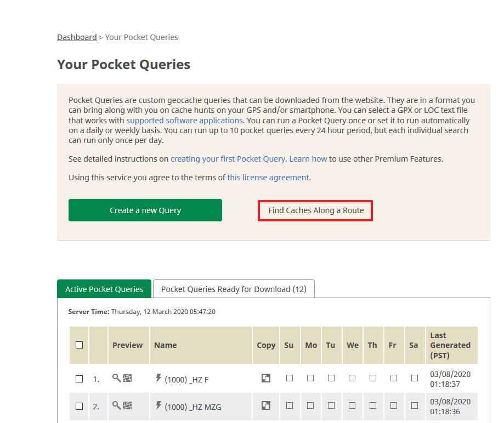This screenshot has height=423, width=504.
Task: Click copy icon for (1000) _HZ F
Action: tap(266, 378)
